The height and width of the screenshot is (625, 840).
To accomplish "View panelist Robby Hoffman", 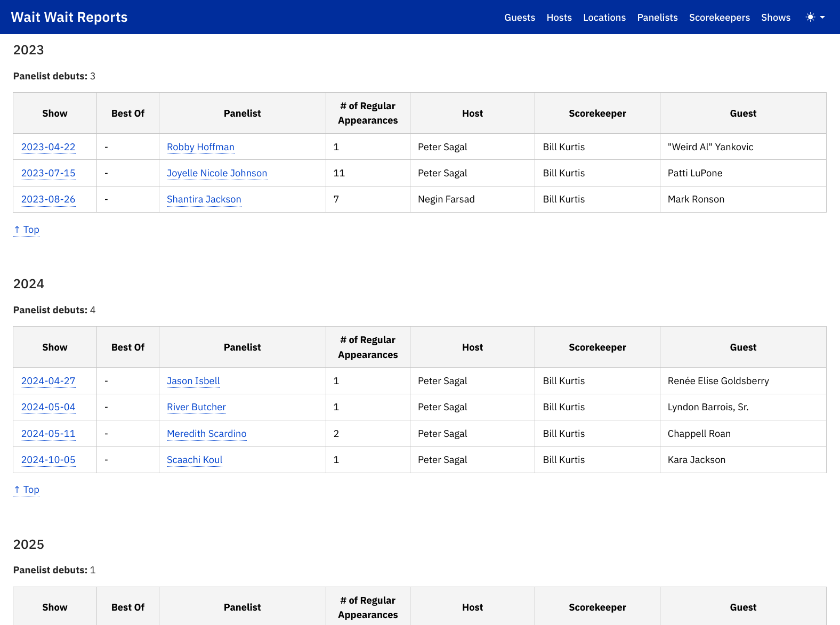I will click(x=200, y=147).
